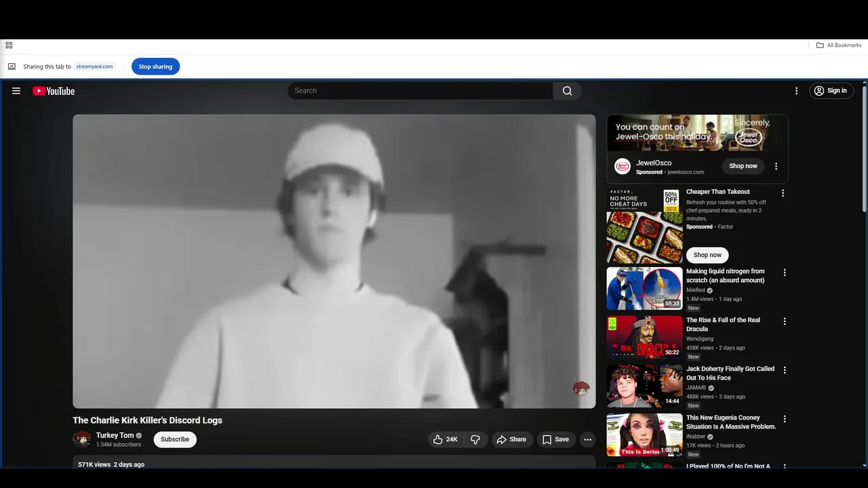868x488 pixels.
Task: Open I Played 100% of No I'm Not A title
Action: [x=728, y=466]
